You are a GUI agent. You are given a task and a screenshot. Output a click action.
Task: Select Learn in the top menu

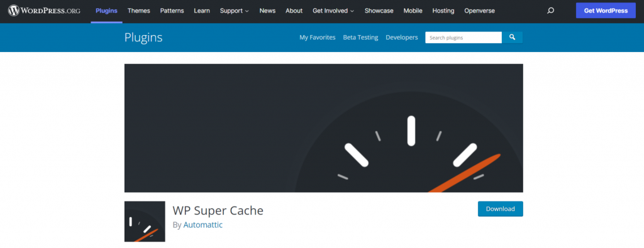click(x=202, y=11)
